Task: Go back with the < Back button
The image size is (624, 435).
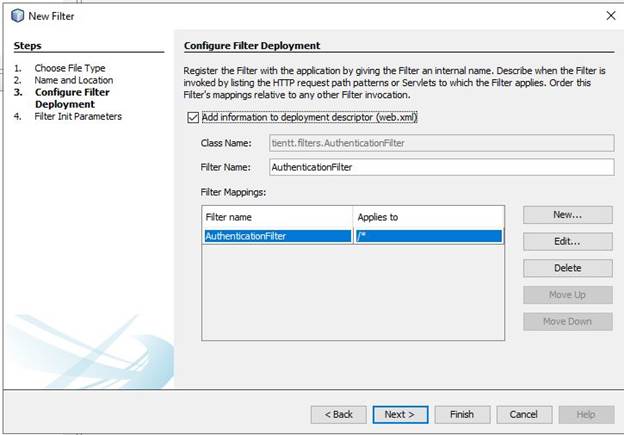Action: click(339, 415)
